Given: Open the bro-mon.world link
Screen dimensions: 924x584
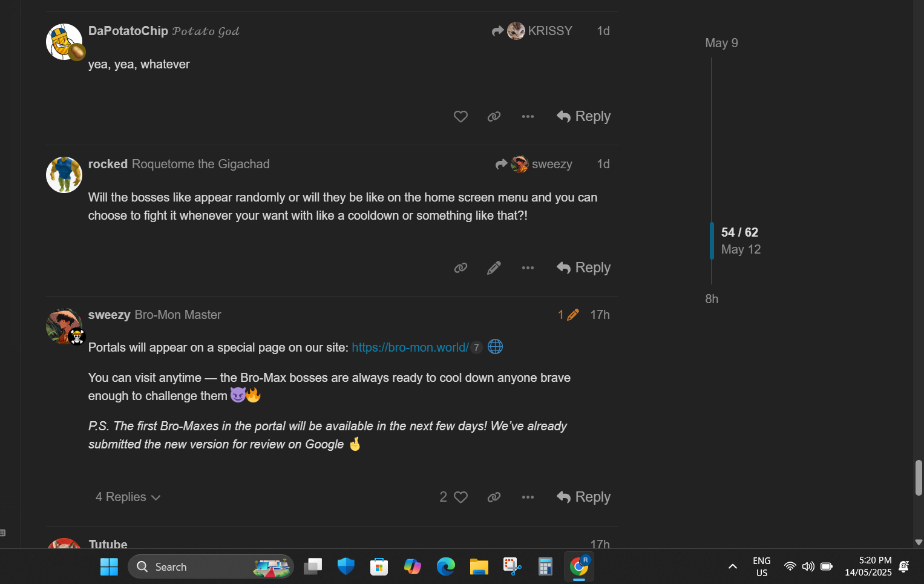Looking at the screenshot, I should 410,347.
